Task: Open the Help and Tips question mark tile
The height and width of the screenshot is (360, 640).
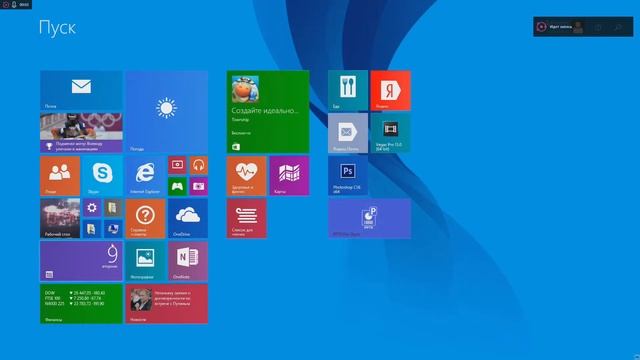Action: [145, 218]
